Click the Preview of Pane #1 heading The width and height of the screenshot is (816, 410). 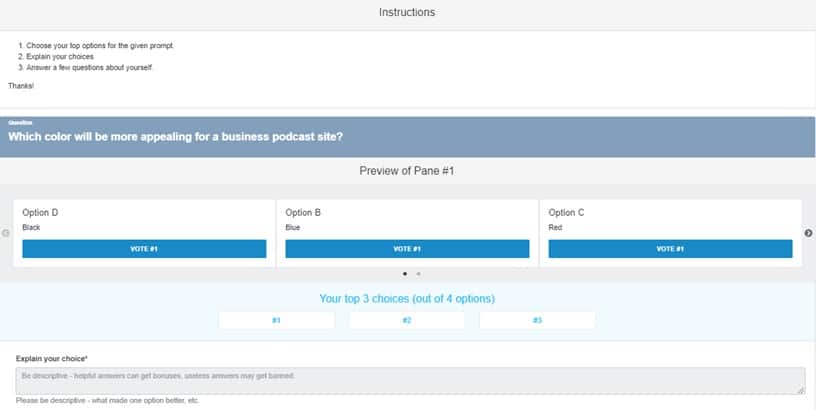pos(407,171)
